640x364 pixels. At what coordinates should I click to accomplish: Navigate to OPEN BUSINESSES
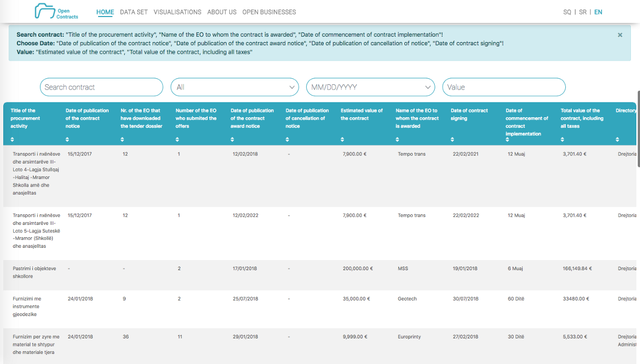tap(269, 12)
